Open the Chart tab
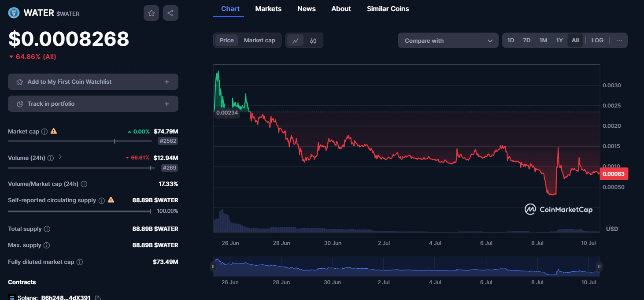The width and height of the screenshot is (644, 300). [230, 9]
